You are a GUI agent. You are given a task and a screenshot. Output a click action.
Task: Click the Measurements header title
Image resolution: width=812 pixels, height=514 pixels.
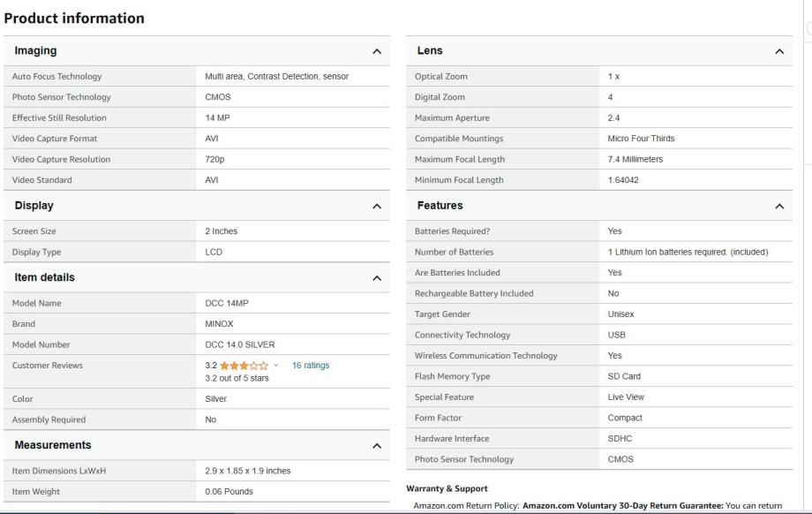point(55,445)
